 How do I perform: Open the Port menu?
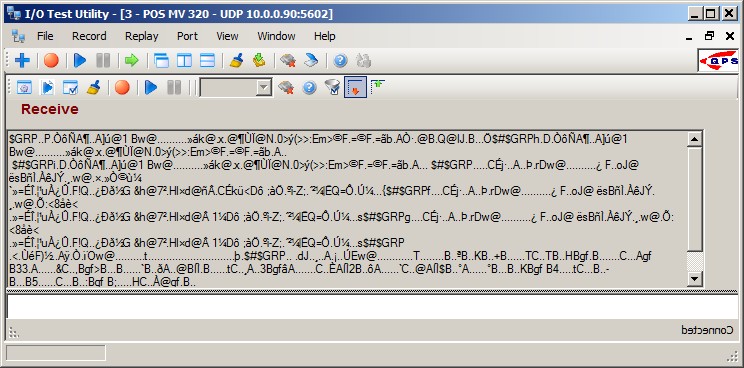tap(187, 36)
